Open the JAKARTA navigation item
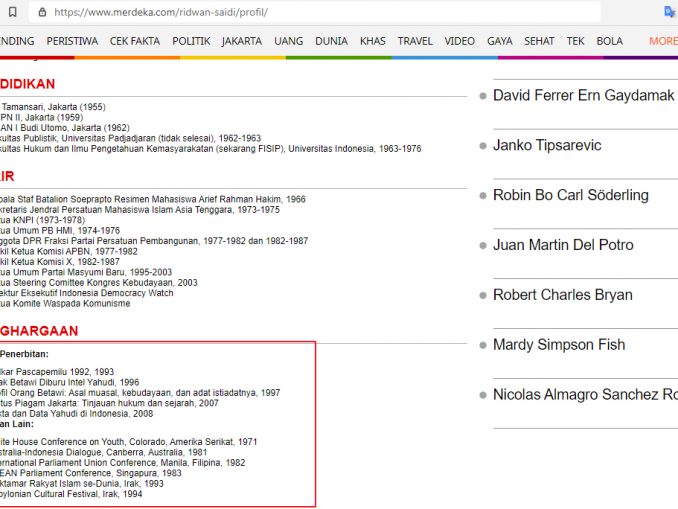This screenshot has width=678, height=509. click(242, 41)
